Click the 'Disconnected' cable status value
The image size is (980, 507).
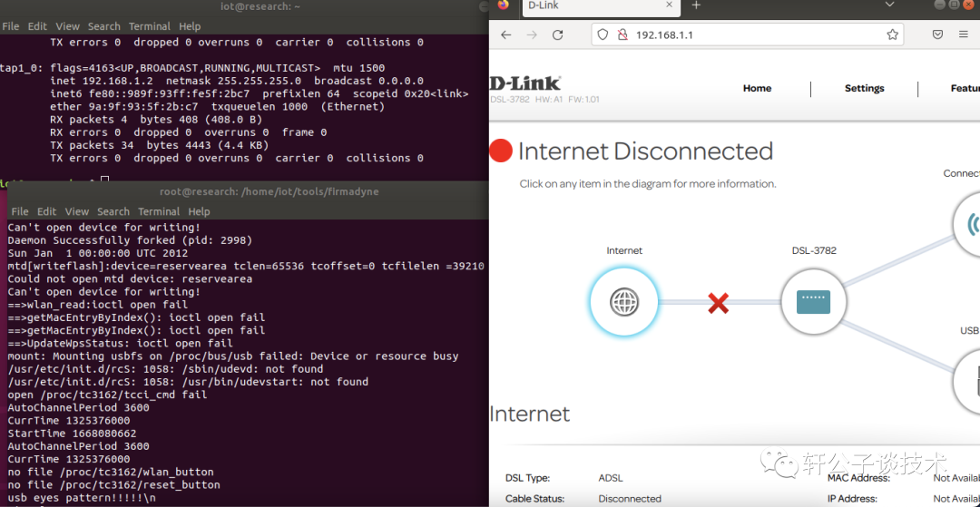pos(630,499)
